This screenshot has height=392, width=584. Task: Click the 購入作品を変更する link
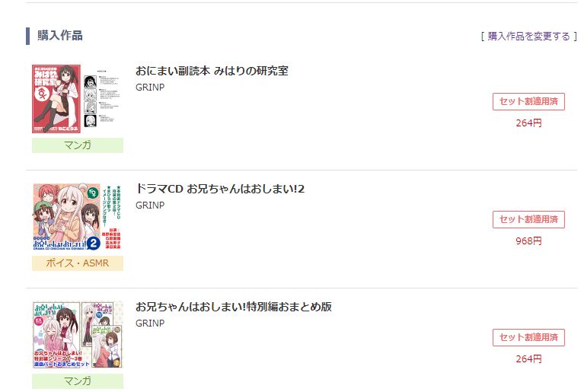pos(528,36)
